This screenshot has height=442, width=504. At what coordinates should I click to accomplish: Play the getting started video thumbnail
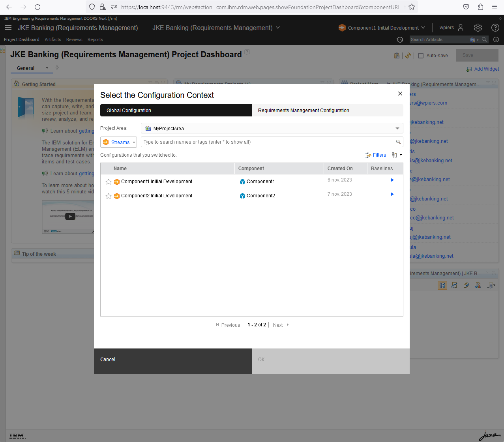[70, 216]
